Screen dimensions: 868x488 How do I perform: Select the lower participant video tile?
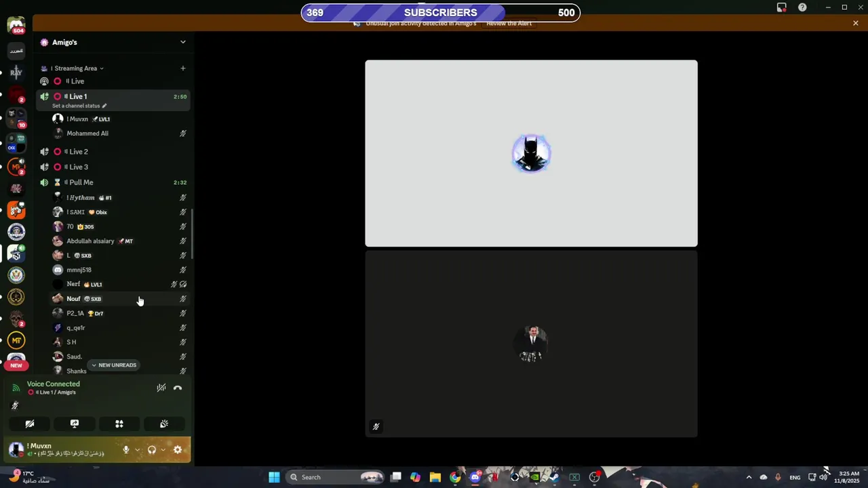[531, 344]
